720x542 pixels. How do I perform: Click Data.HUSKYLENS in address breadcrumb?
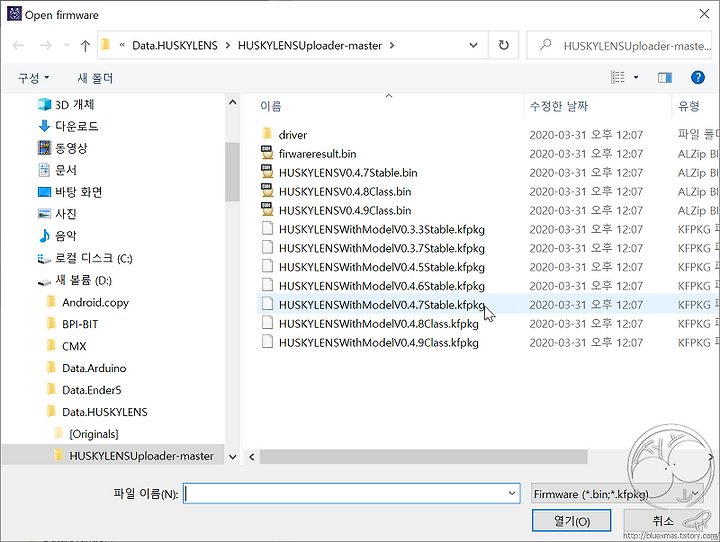pyautogui.click(x=174, y=45)
